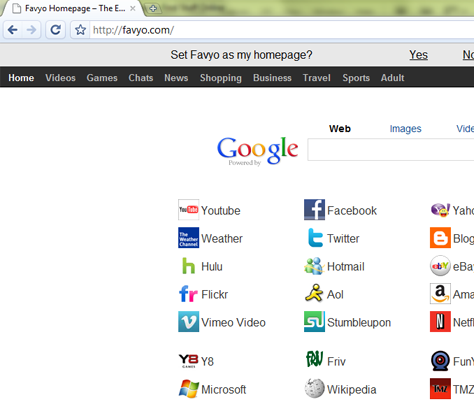Click the Wikipedia globe icon
Screen dimensions: 474x400
coord(314,388)
